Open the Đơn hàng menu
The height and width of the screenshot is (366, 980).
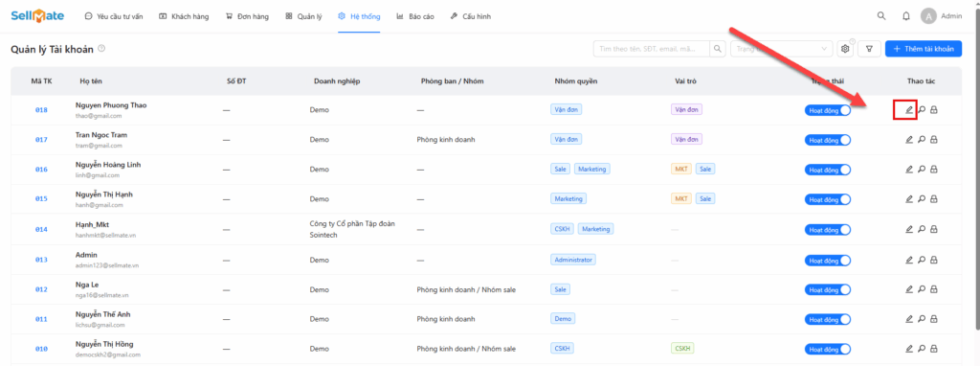click(x=247, y=17)
